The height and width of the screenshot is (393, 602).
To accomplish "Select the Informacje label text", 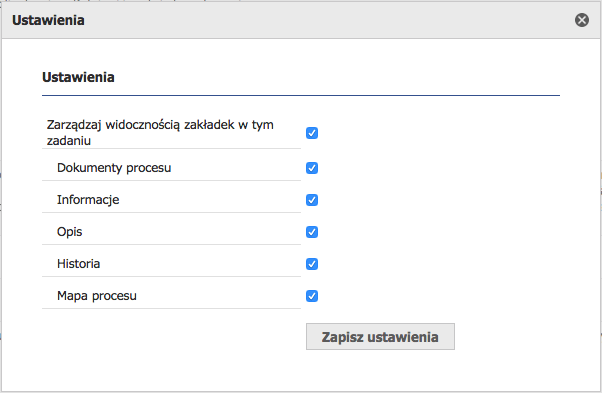I will tap(88, 200).
